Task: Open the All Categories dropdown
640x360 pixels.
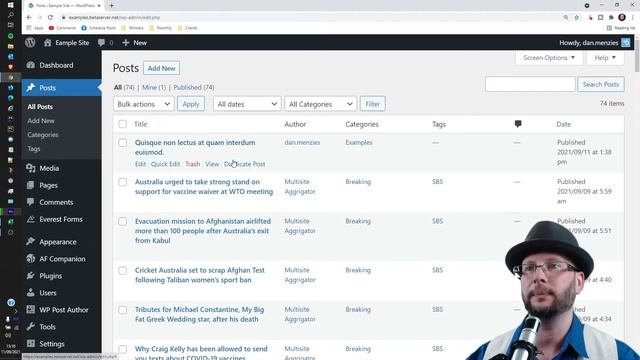Action: coord(320,104)
